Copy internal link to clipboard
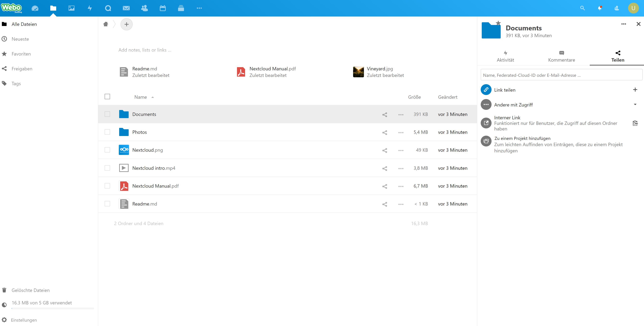 635,123
